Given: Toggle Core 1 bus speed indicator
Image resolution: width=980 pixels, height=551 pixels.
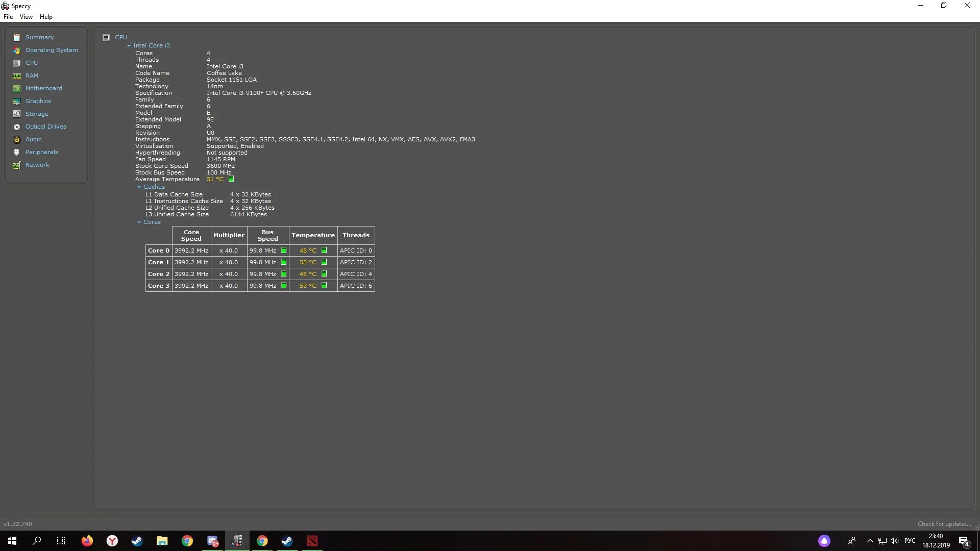Looking at the screenshot, I should click(284, 262).
